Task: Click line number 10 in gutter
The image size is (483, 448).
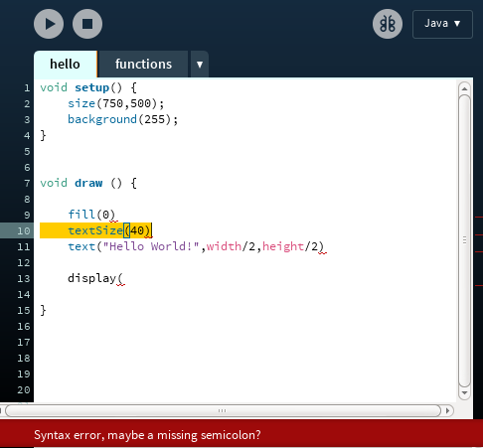Action: click(x=24, y=230)
